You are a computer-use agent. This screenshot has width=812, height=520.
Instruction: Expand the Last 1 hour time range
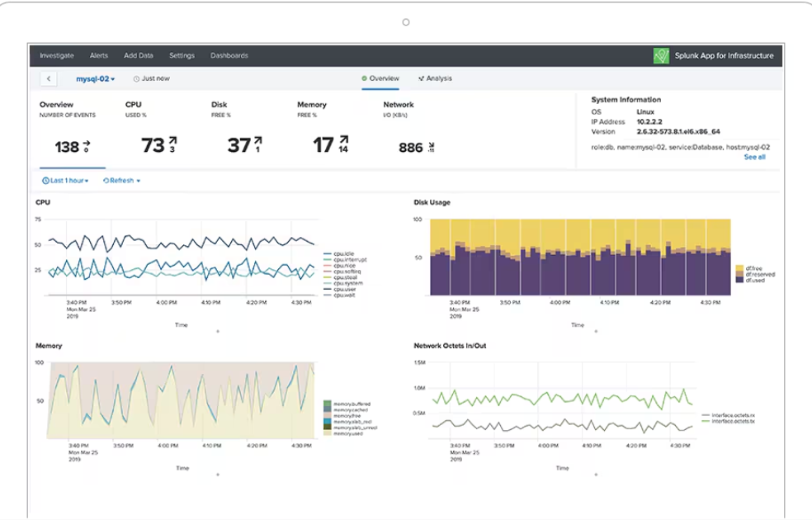(x=65, y=181)
